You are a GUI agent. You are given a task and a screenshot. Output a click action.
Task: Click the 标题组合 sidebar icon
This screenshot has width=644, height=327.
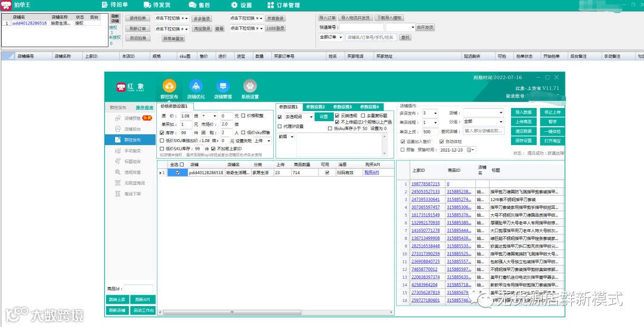coord(118,162)
